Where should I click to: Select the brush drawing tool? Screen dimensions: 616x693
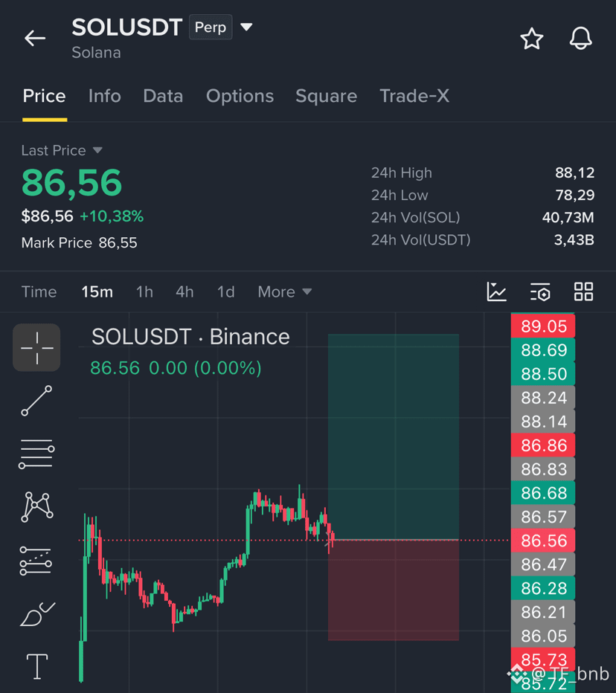[x=38, y=614]
